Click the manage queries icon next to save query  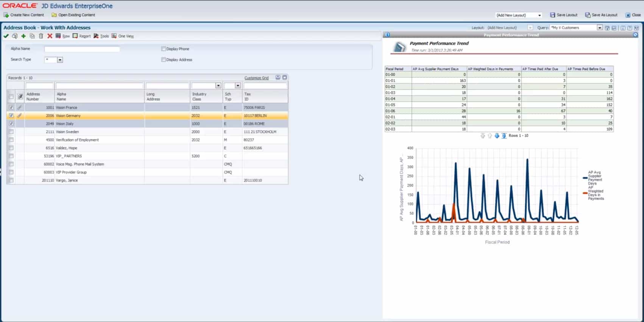614,28
